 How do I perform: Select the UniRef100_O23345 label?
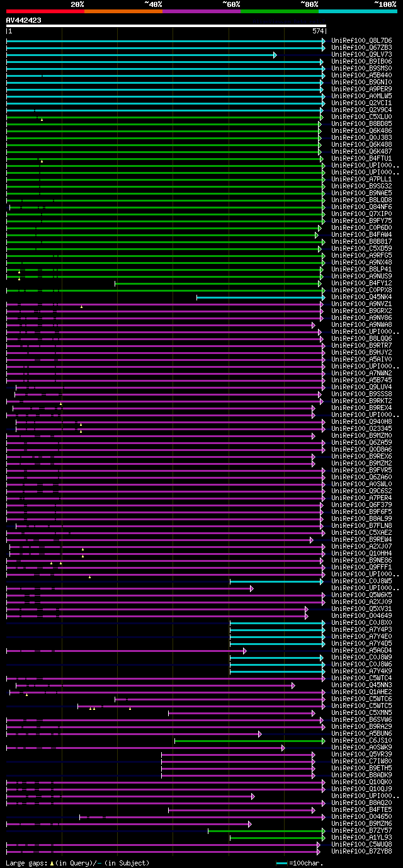(361, 429)
